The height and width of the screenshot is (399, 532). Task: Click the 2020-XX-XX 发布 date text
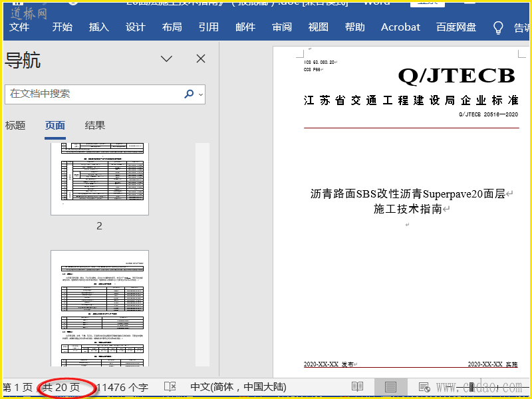[328, 364]
